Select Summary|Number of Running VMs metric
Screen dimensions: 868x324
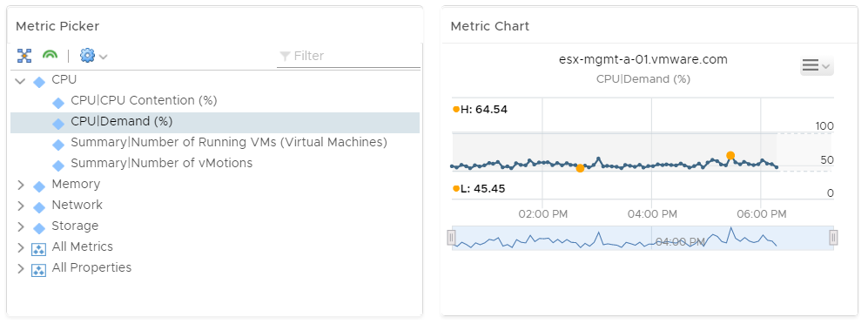tap(229, 142)
